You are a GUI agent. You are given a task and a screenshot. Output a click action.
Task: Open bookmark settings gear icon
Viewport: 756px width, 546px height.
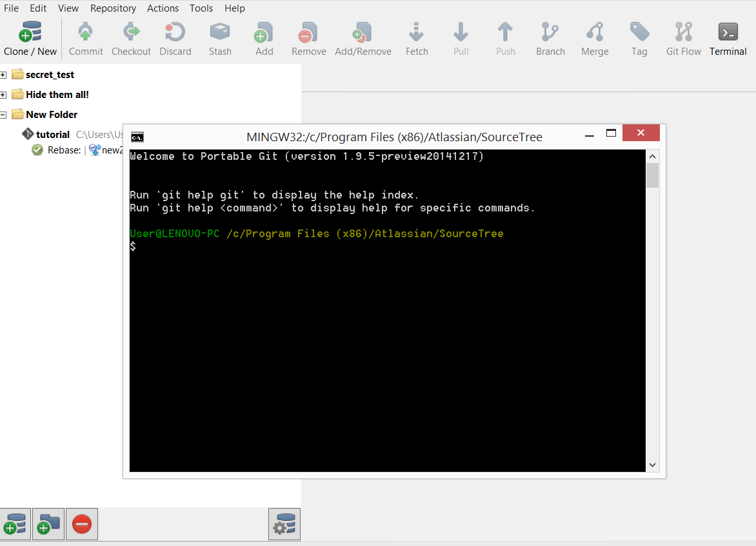pyautogui.click(x=284, y=524)
